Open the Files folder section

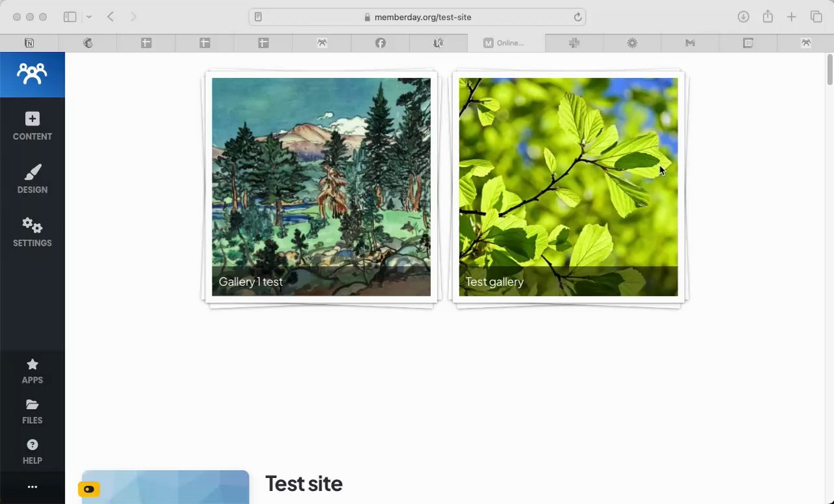tap(32, 412)
